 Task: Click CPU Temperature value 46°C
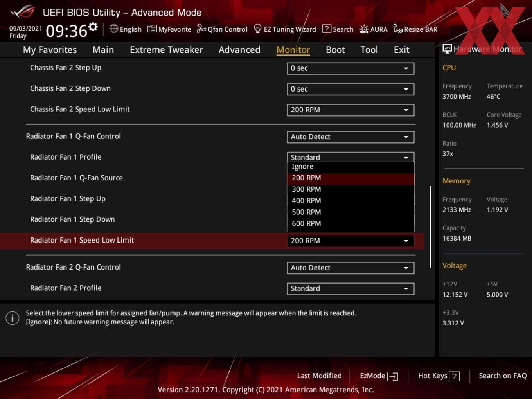pyautogui.click(x=493, y=96)
